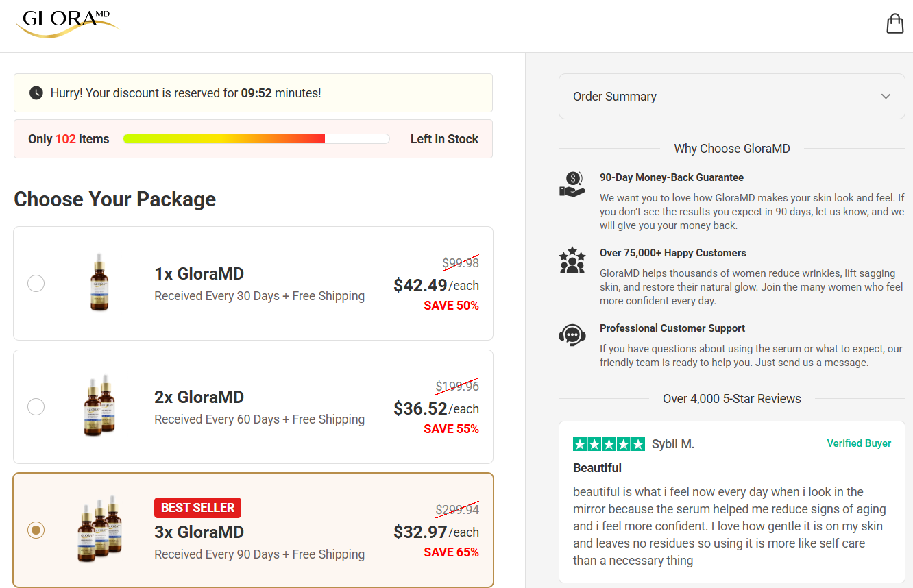Click the Verified Buyer label

click(x=859, y=443)
